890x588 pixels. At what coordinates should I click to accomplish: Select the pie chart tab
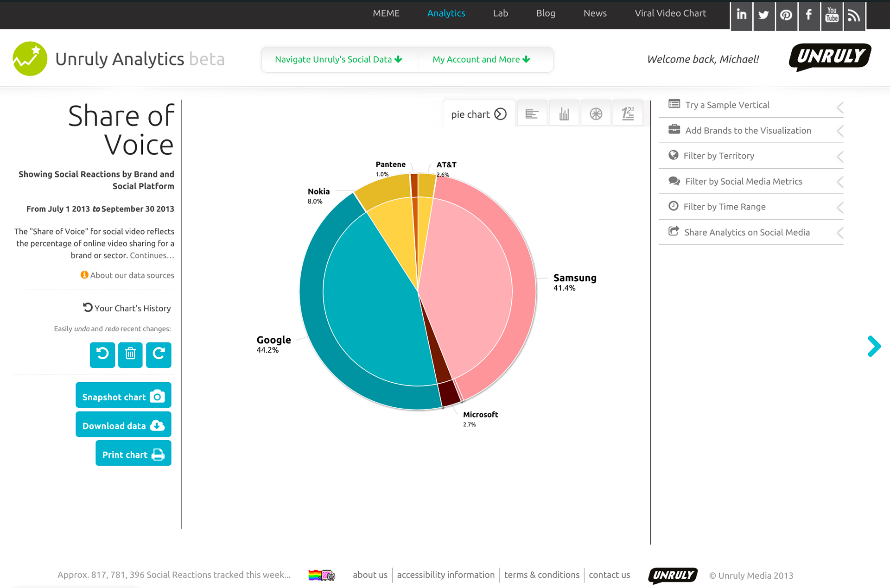click(x=478, y=114)
